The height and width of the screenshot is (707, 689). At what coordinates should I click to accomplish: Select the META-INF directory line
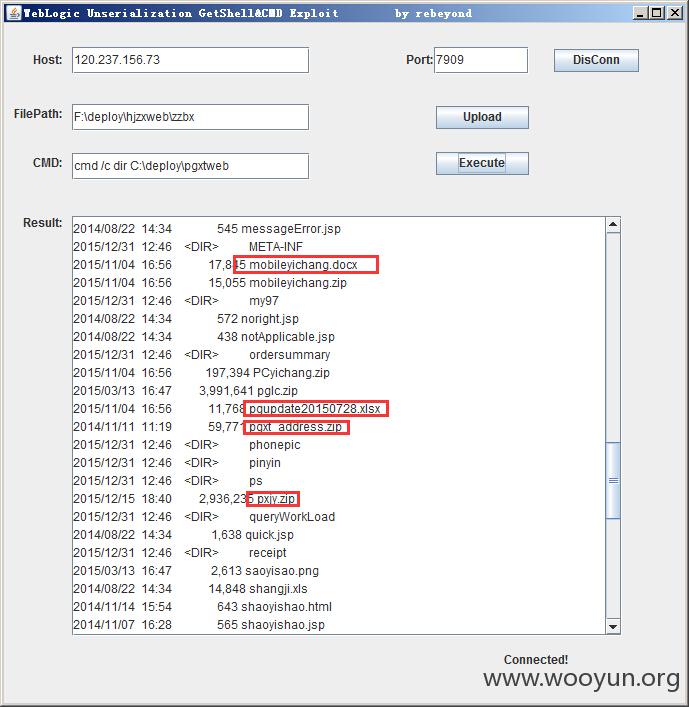(x=188, y=247)
